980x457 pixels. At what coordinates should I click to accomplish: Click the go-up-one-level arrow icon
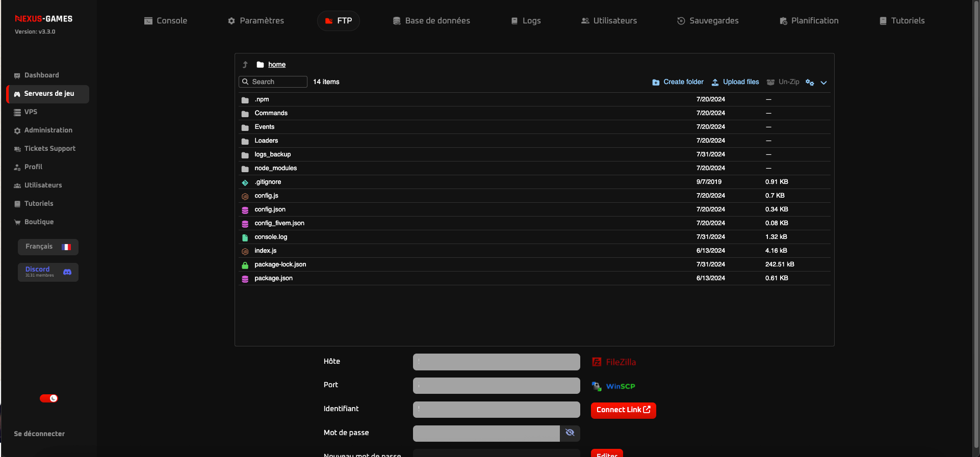[x=245, y=65]
